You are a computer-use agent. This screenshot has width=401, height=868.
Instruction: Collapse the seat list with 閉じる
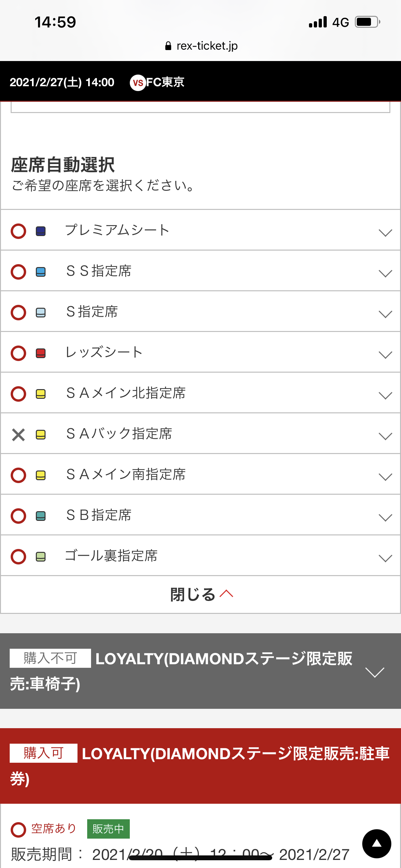click(x=201, y=594)
